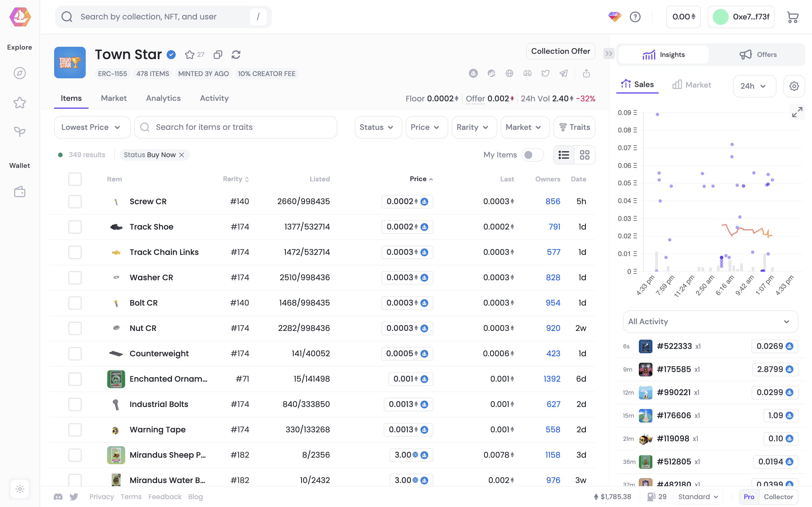This screenshot has width=812, height=507.
Task: Expand the sales chart to fullscreen
Action: tap(797, 112)
